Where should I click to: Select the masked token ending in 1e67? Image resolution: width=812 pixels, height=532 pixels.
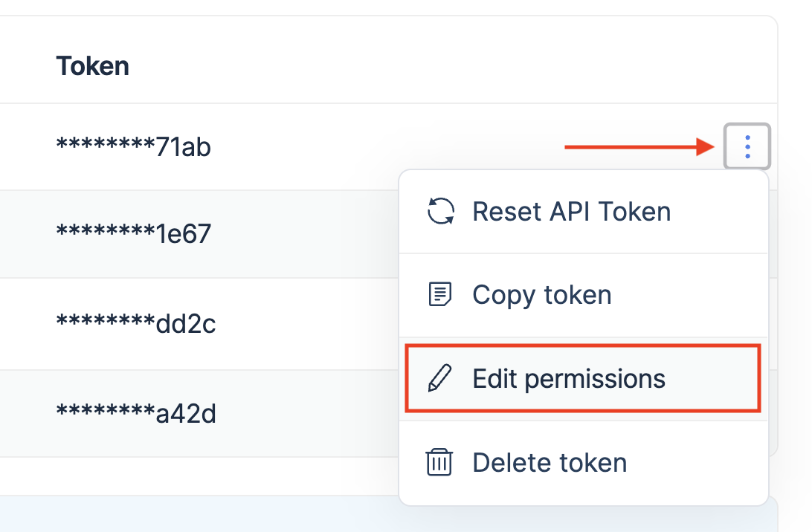[x=134, y=235]
